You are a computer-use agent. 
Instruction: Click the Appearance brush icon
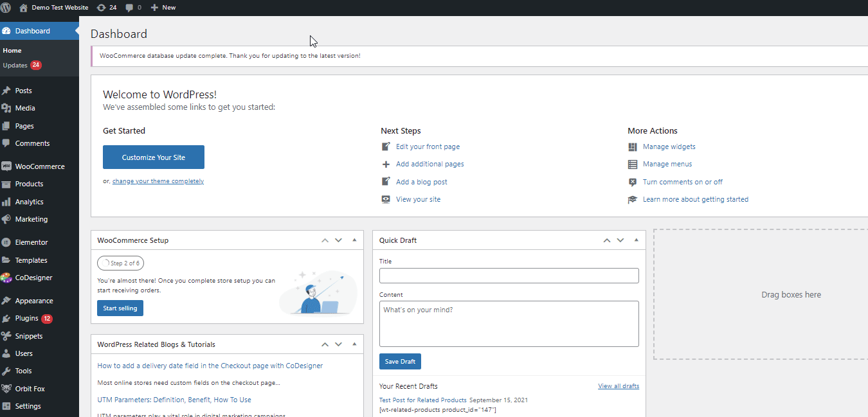coord(6,301)
